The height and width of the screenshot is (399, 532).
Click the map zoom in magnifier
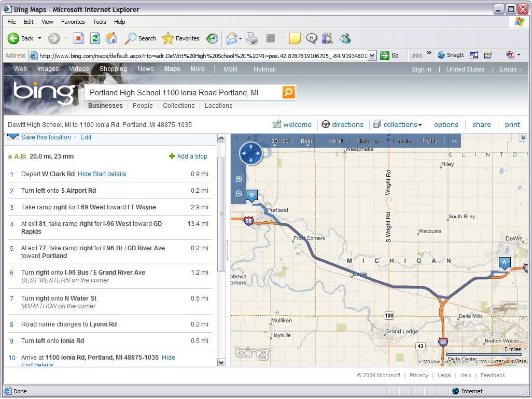(x=239, y=179)
